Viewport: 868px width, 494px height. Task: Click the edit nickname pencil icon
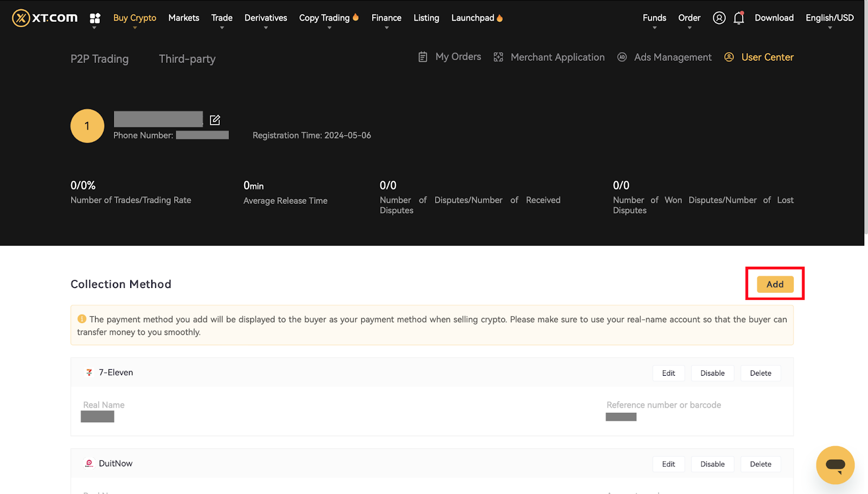(x=215, y=120)
